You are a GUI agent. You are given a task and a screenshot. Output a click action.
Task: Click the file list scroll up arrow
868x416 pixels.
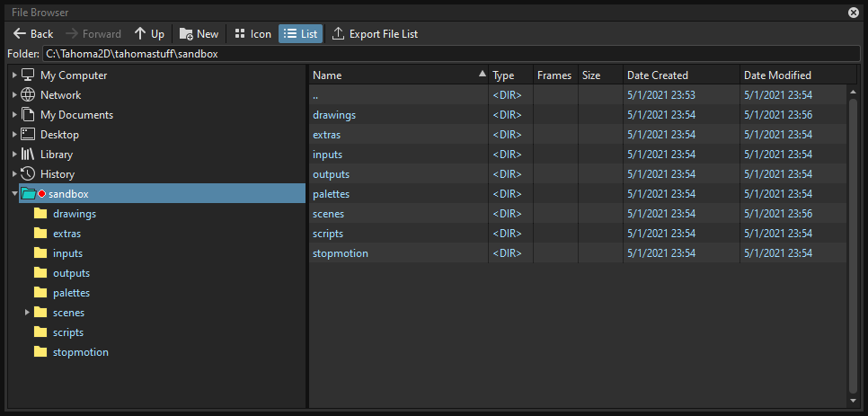tap(853, 92)
